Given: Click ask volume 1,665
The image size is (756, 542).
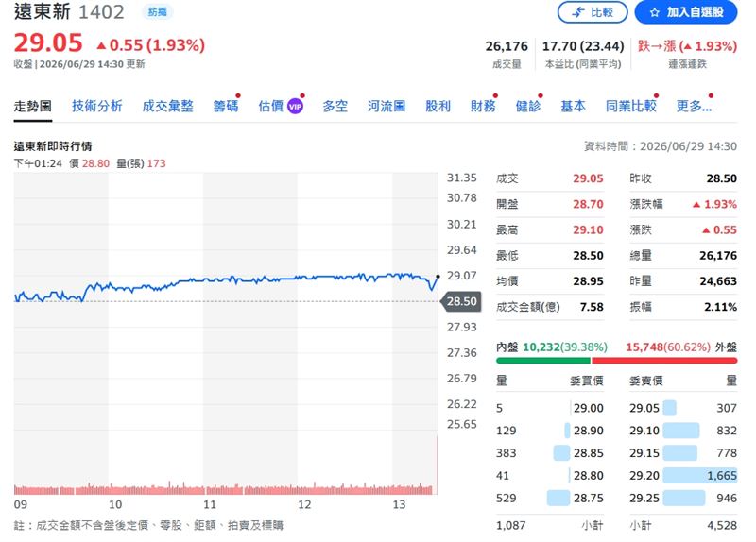Looking at the screenshot, I should tap(722, 476).
